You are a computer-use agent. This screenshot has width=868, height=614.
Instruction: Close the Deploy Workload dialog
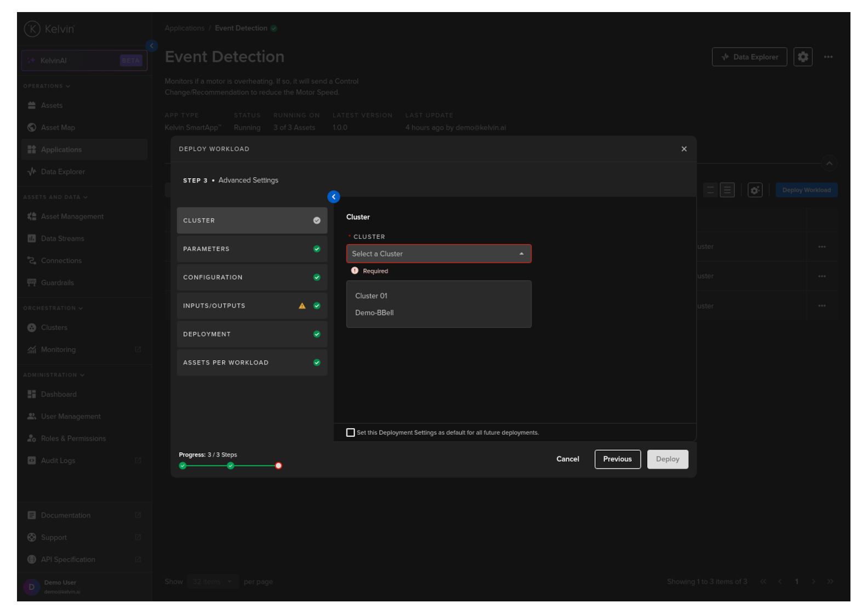point(683,149)
